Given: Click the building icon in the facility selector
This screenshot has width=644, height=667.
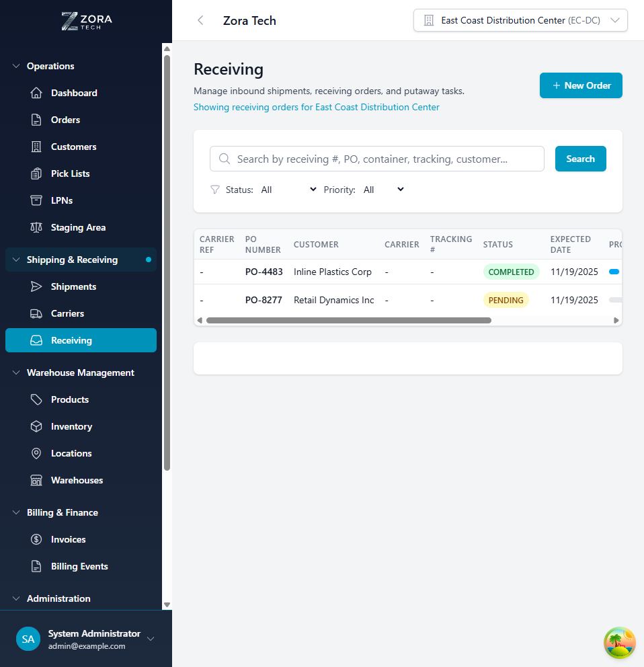Looking at the screenshot, I should coord(428,20).
